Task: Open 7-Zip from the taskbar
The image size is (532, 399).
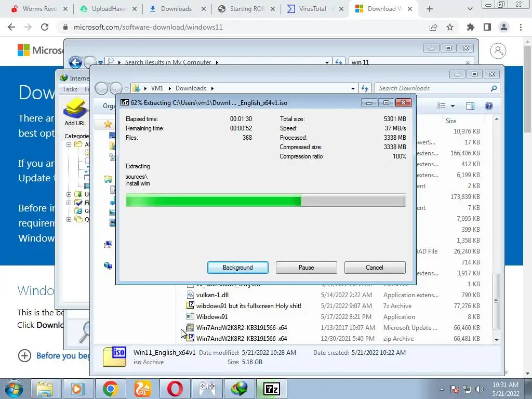Action: point(271,389)
